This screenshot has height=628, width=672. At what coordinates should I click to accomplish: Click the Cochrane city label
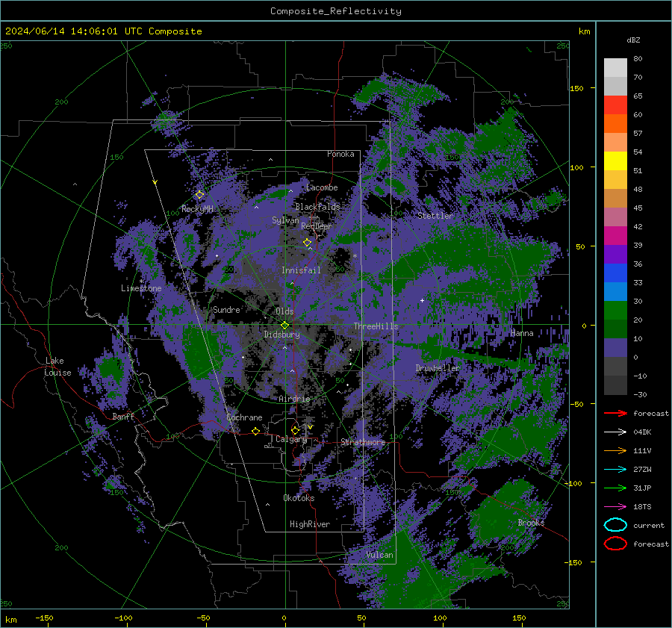tap(244, 417)
